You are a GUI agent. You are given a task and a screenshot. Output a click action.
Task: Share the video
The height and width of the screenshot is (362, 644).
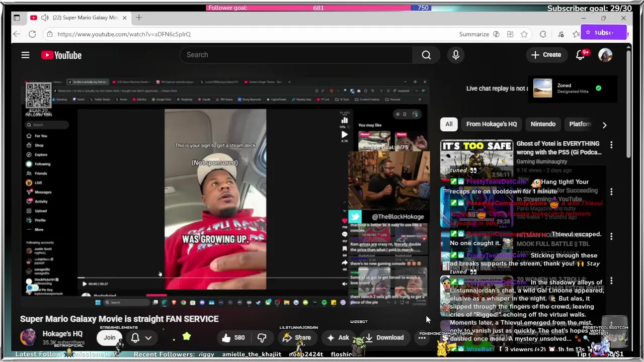click(x=297, y=338)
